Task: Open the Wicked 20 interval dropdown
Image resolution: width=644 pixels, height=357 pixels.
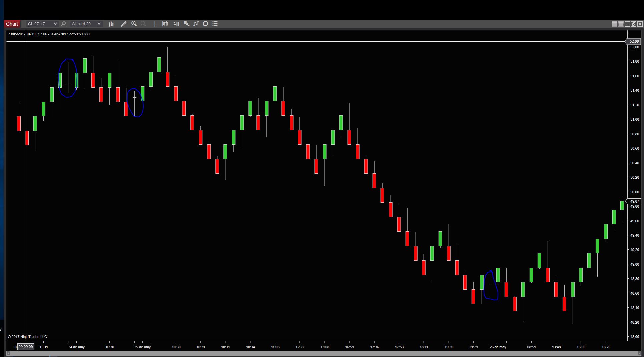Action: (86, 24)
